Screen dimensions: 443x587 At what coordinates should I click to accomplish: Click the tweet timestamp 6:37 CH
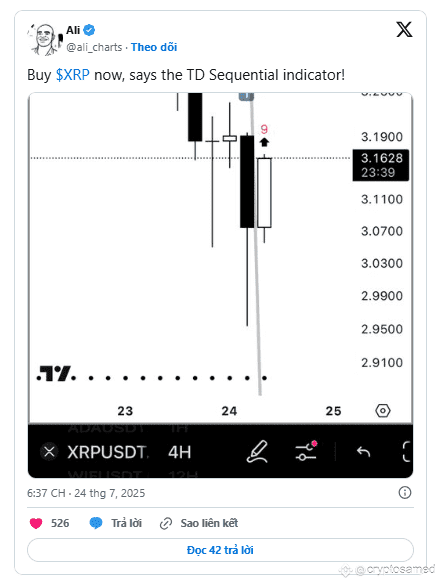pos(46,493)
